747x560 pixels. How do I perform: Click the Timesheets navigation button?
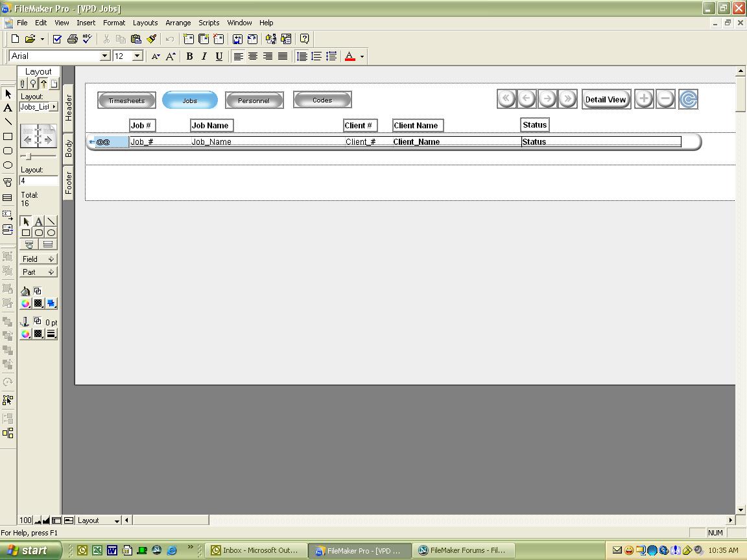(126, 100)
